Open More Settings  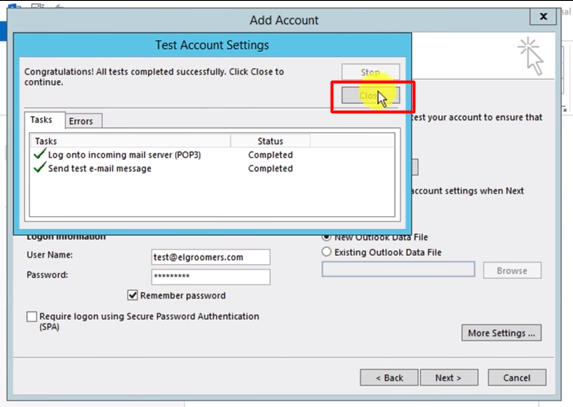click(x=501, y=333)
